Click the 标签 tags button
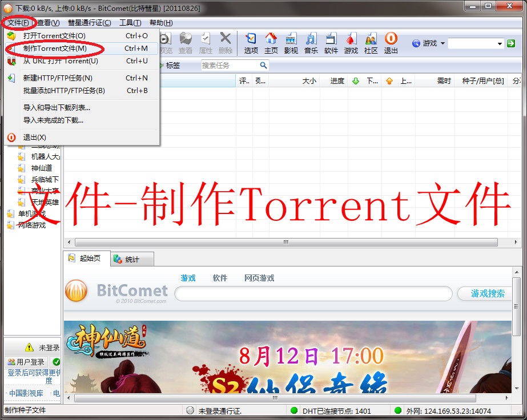Screen dimensions: 527x420 tap(170, 65)
